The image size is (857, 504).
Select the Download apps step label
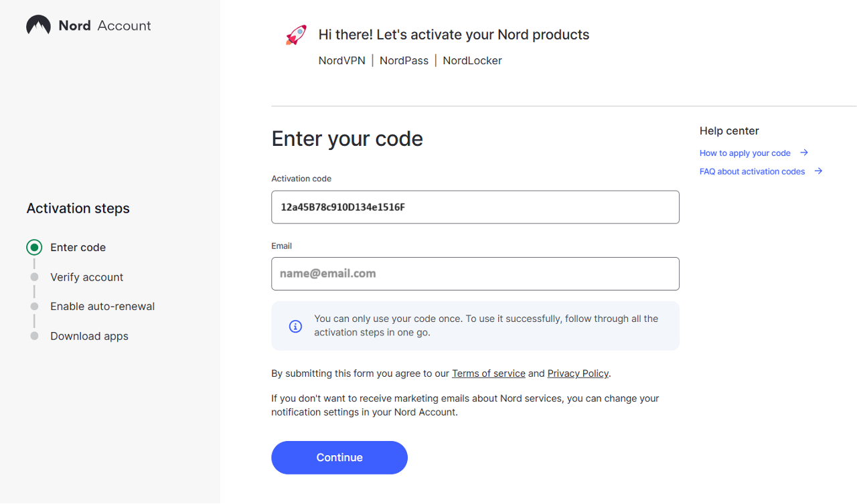(89, 336)
